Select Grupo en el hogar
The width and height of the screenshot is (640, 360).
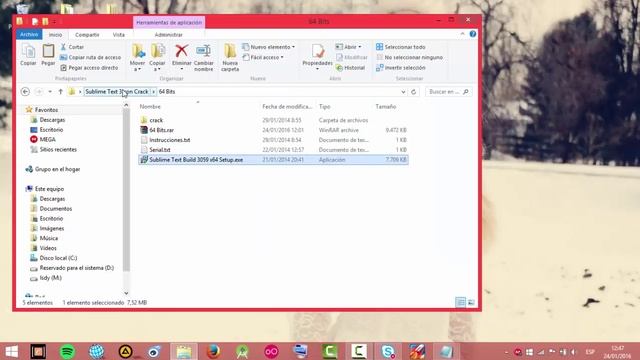pos(57,169)
